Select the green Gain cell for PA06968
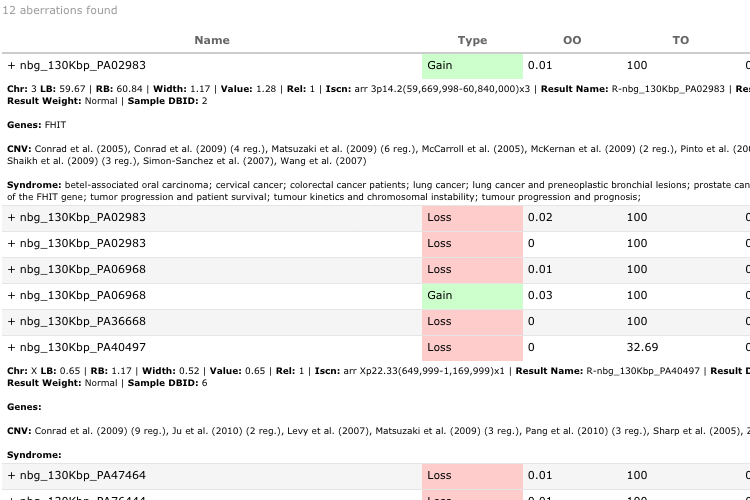This screenshot has width=750, height=500. coord(472,296)
